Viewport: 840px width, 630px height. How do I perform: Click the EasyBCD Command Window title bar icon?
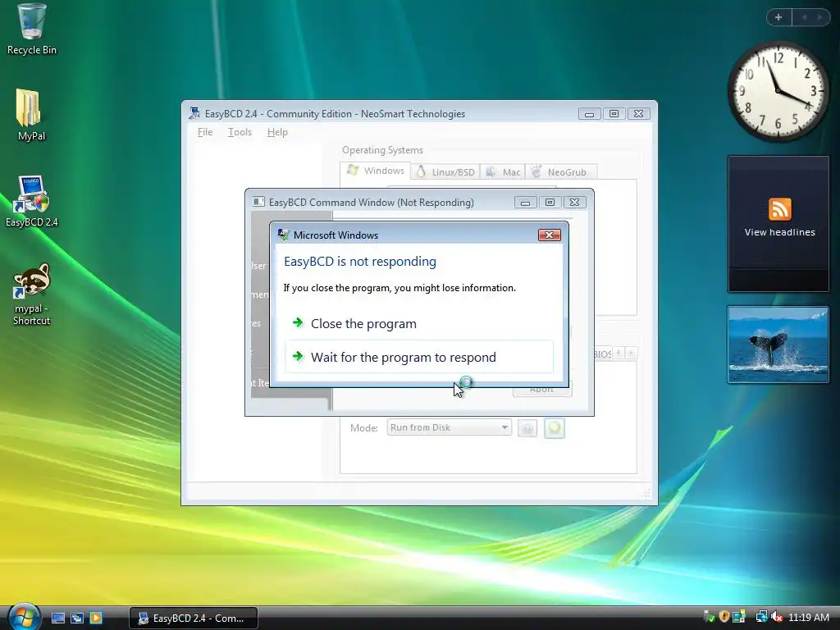258,202
